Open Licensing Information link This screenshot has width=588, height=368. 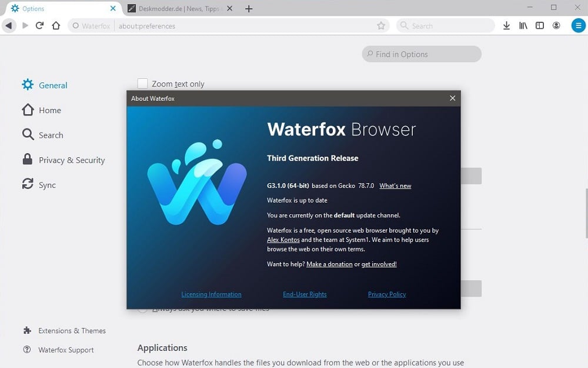coord(211,294)
